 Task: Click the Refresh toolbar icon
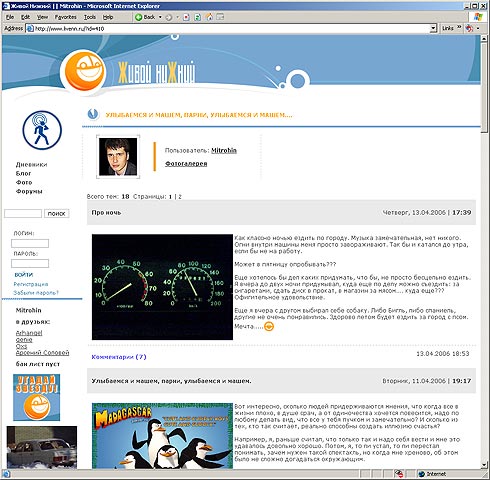point(198,17)
